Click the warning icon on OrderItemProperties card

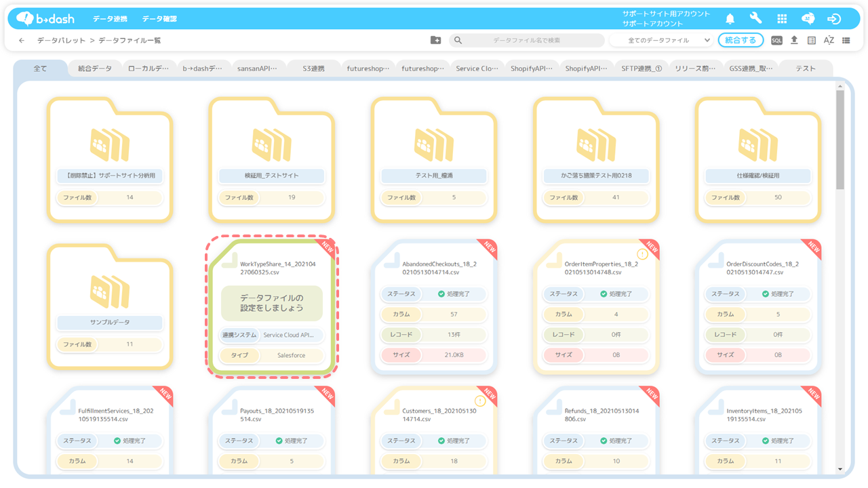[x=642, y=254]
